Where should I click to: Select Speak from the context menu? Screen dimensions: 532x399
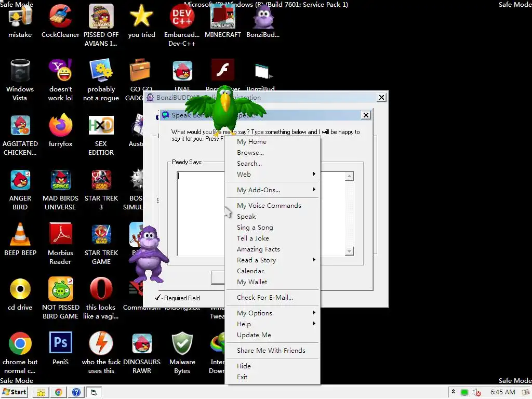point(273,217)
